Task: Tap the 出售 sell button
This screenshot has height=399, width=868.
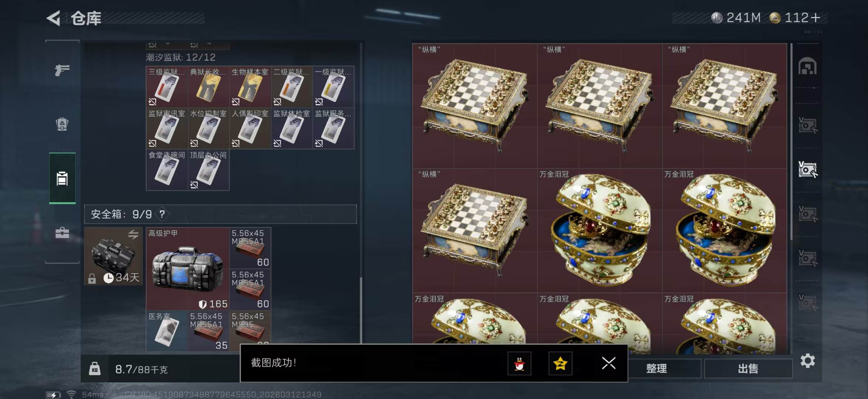Action: (x=748, y=368)
